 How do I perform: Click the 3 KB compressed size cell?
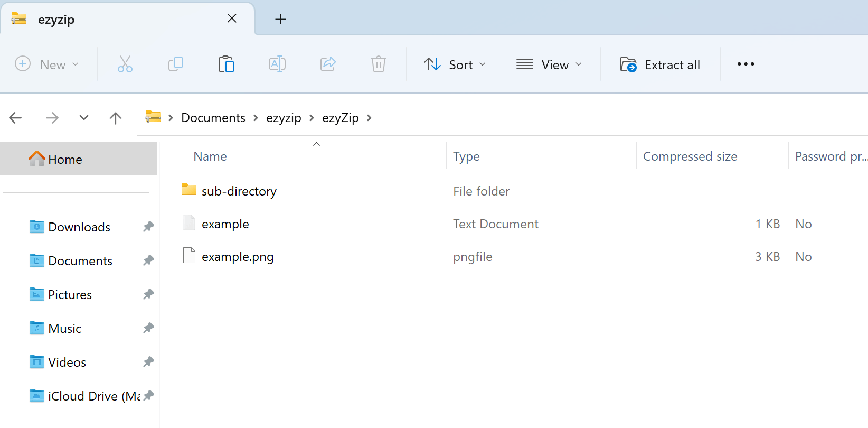pos(767,257)
